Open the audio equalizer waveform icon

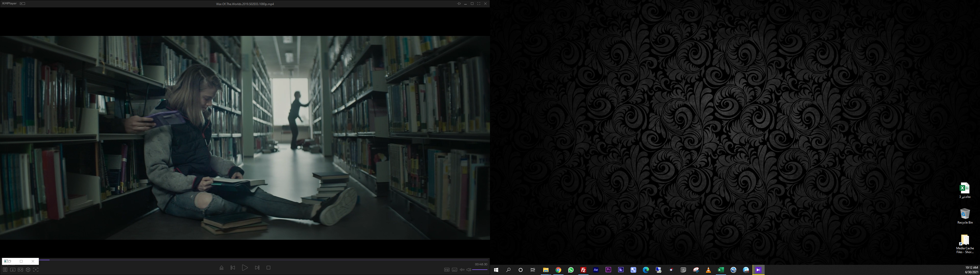coord(462,270)
